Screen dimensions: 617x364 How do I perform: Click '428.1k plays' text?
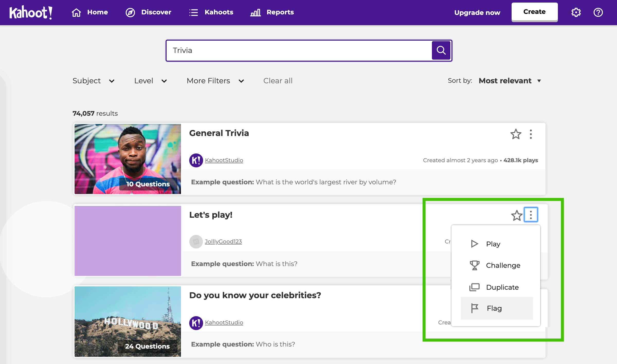coord(521,160)
